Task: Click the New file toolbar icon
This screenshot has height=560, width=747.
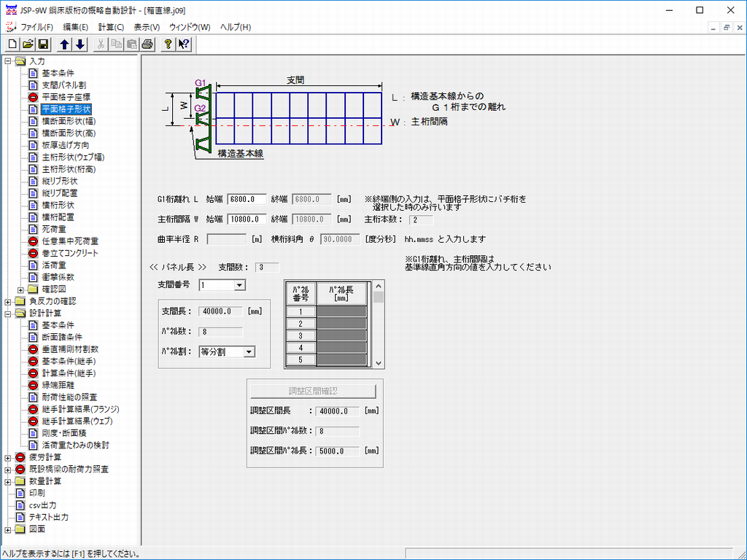Action: 12,44
